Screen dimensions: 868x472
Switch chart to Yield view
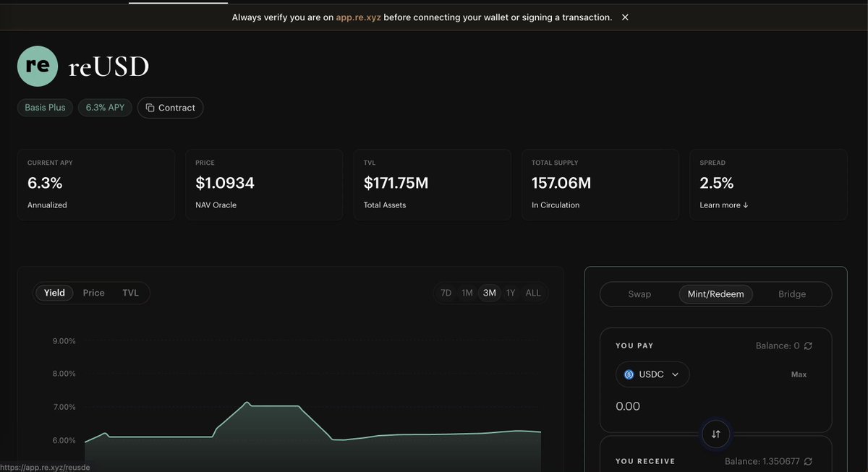coord(54,293)
